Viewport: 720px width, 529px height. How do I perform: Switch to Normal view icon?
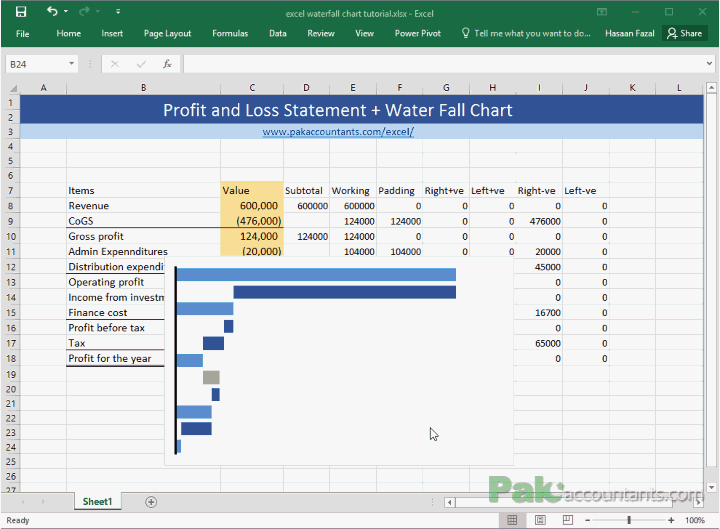point(512,520)
